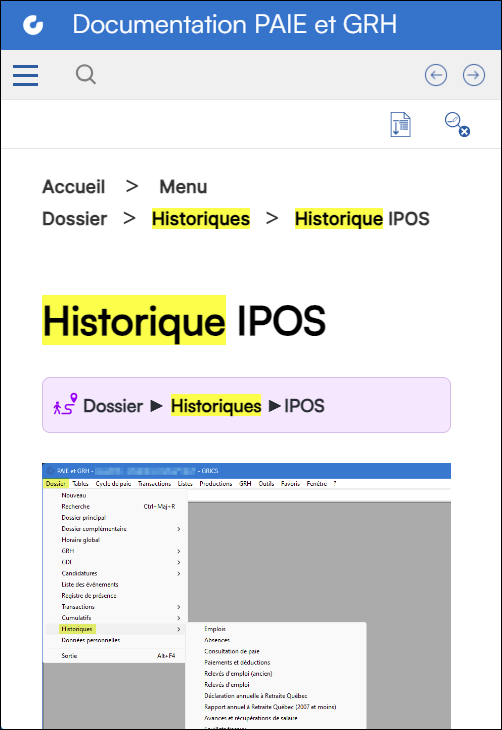Click the Documentation PAIE et GRH title
502x730 pixels.
[x=235, y=25]
